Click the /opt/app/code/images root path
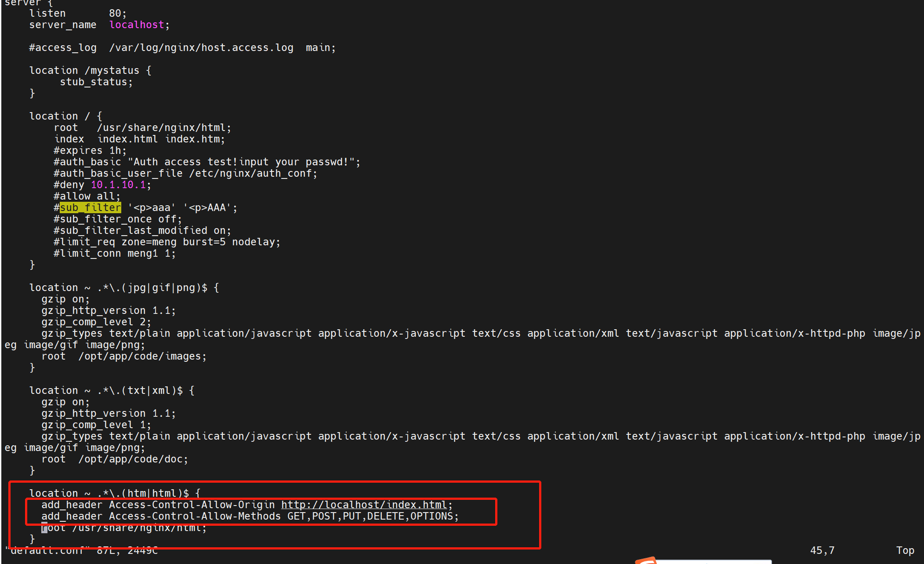 coord(140,356)
